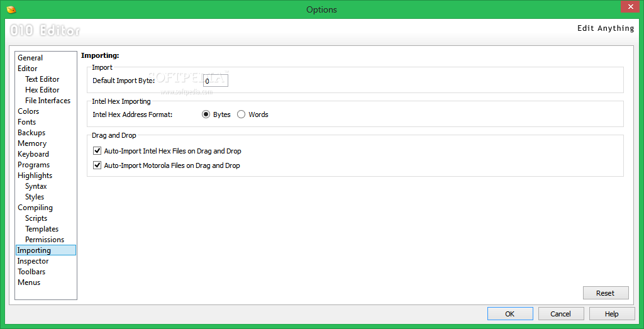
Task: Open the Editor options category
Action: pos(28,69)
